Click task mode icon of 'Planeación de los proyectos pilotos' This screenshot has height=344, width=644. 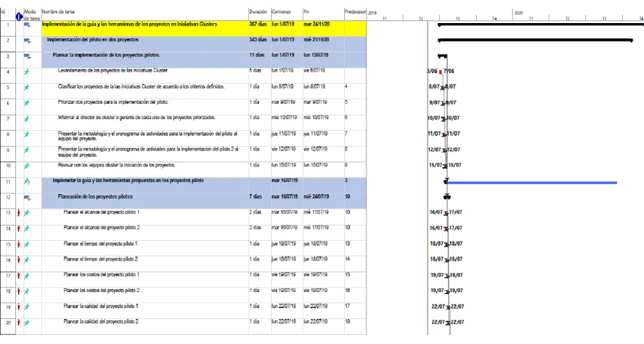click(27, 197)
